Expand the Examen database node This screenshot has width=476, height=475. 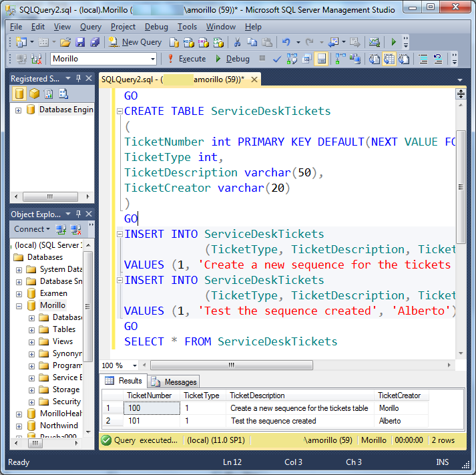click(x=19, y=294)
